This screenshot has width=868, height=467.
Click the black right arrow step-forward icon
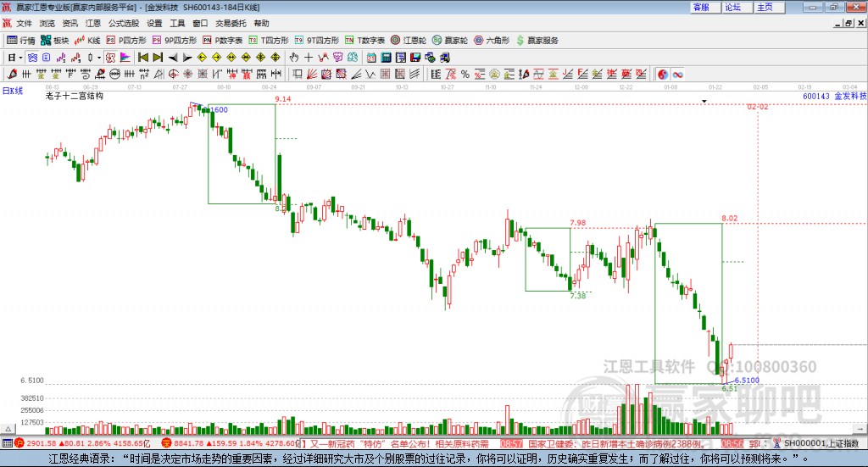[187, 58]
